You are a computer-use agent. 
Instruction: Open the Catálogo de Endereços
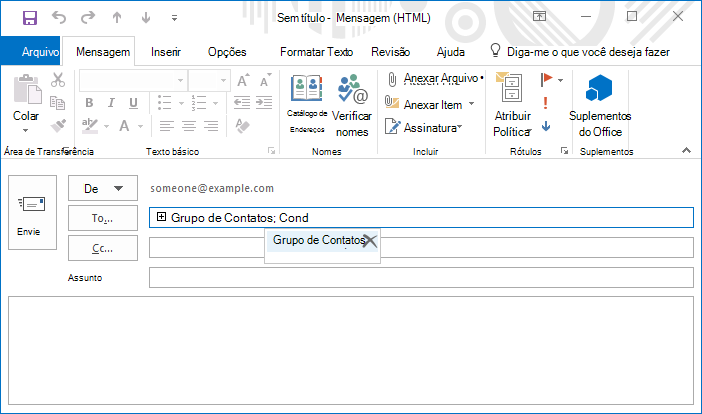(x=307, y=104)
